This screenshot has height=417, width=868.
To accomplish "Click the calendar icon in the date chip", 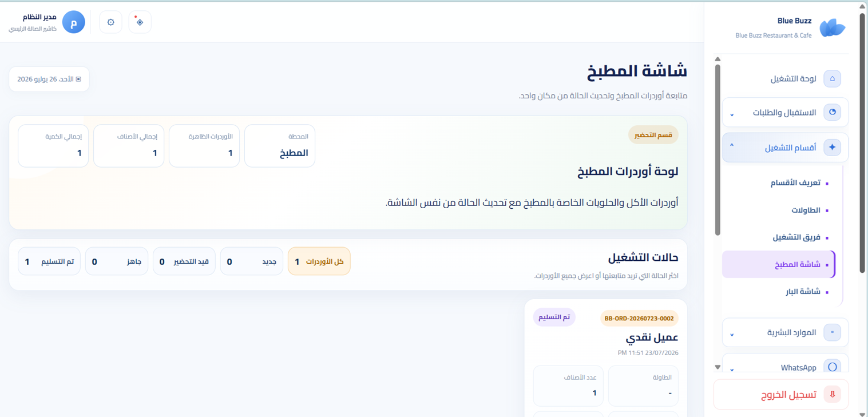I will pos(78,79).
